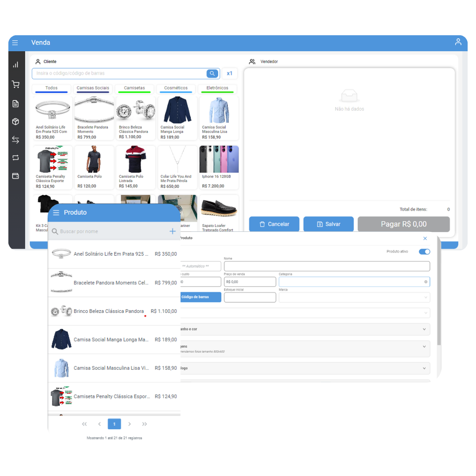Expand the images section chevron
Image resolution: width=476 pixels, height=476 pixels.
tap(424, 348)
